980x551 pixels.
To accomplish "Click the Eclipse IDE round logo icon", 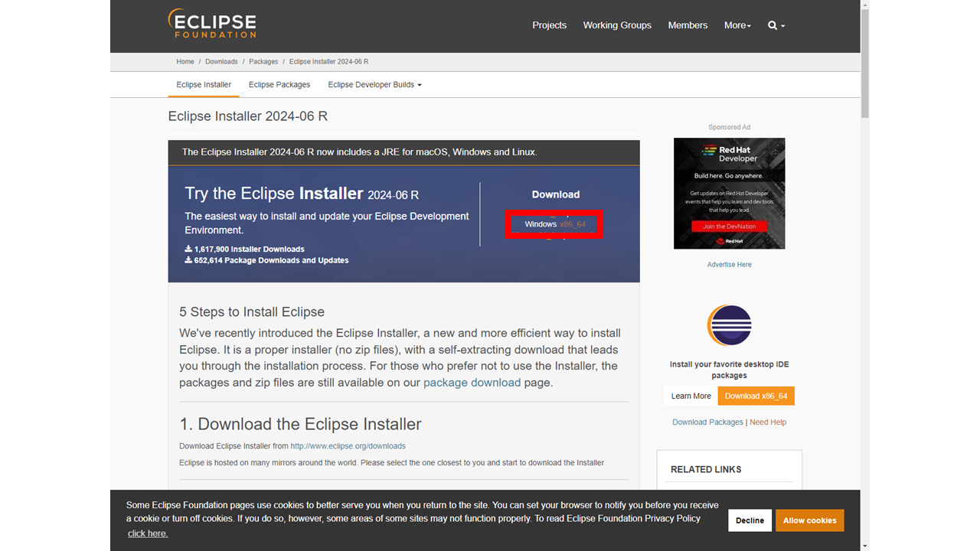I will pos(729,325).
